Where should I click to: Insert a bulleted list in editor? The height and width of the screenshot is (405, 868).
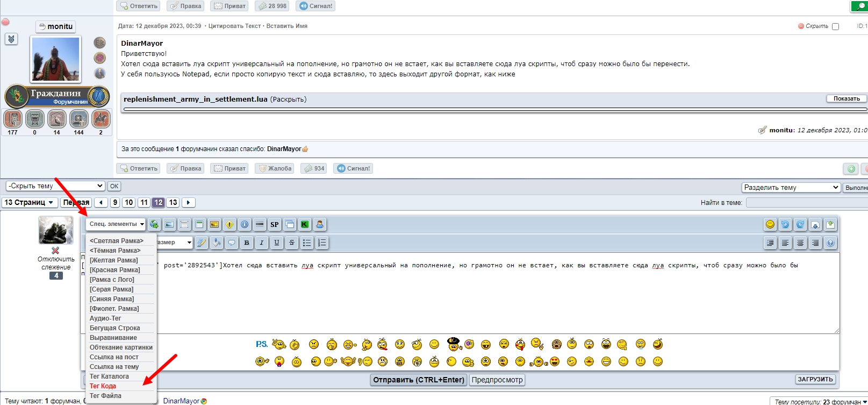307,243
